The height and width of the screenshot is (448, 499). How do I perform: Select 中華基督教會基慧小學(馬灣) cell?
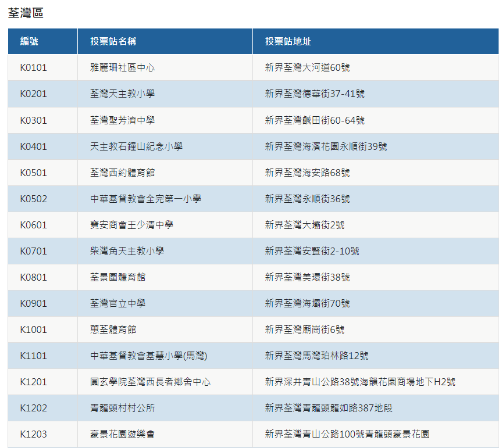(x=149, y=356)
